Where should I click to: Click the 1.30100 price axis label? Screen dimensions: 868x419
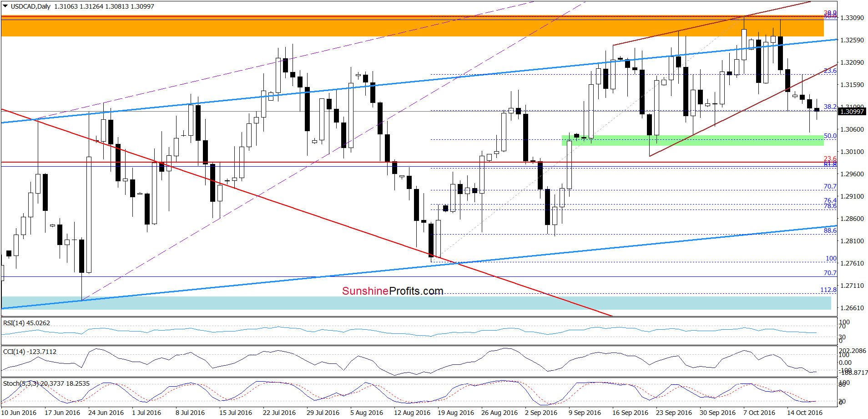point(852,152)
